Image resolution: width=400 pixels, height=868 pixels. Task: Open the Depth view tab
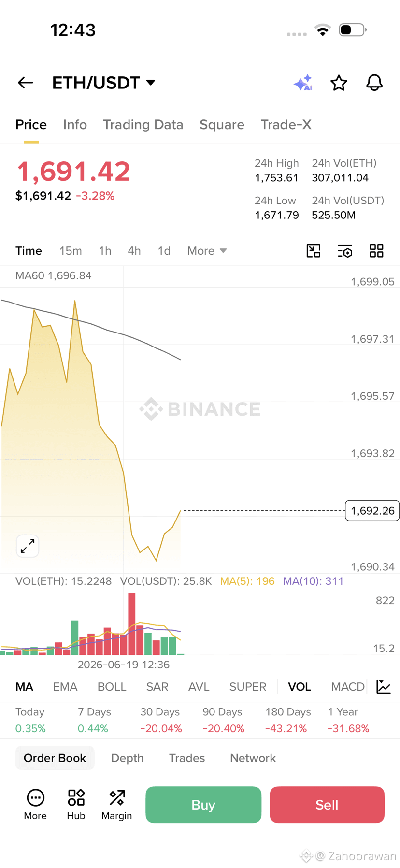[128, 758]
